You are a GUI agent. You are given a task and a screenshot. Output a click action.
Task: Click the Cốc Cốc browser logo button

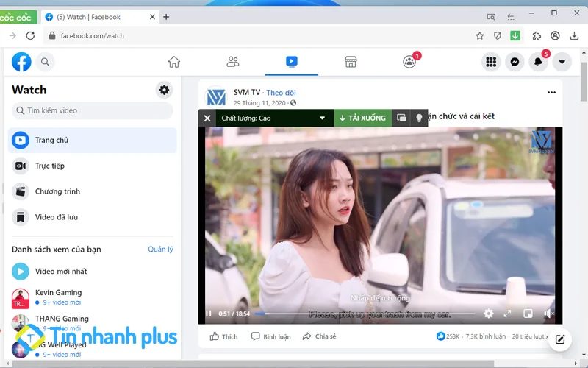[18, 17]
